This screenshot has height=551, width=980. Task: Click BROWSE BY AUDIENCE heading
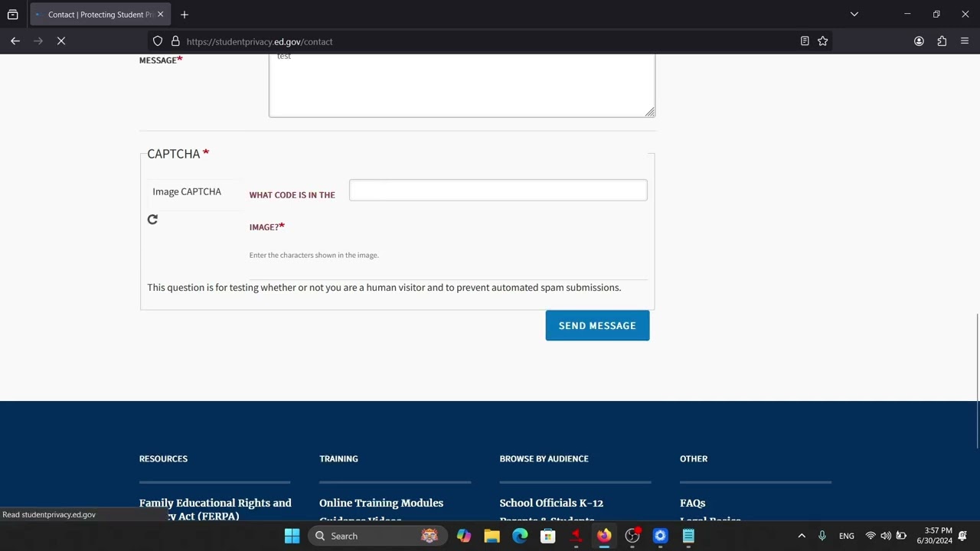[544, 458]
